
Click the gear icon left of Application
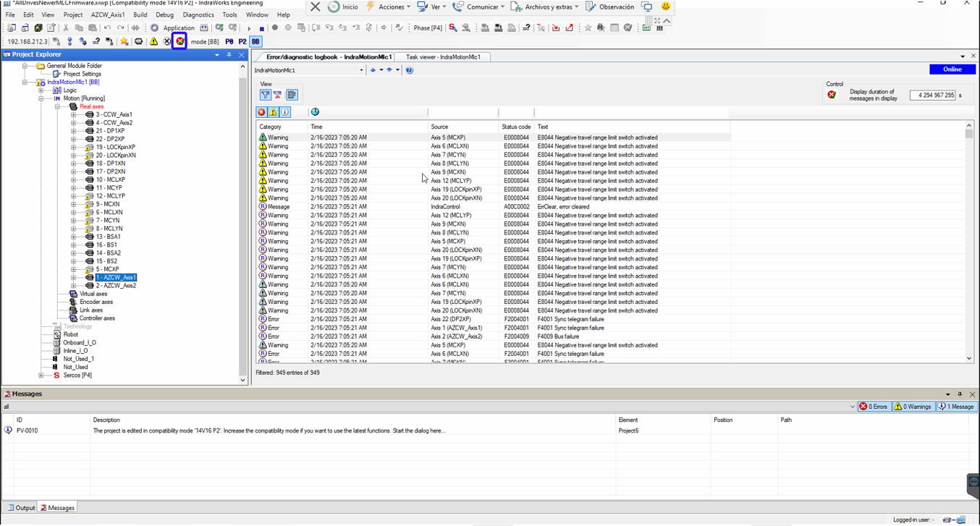click(x=154, y=28)
